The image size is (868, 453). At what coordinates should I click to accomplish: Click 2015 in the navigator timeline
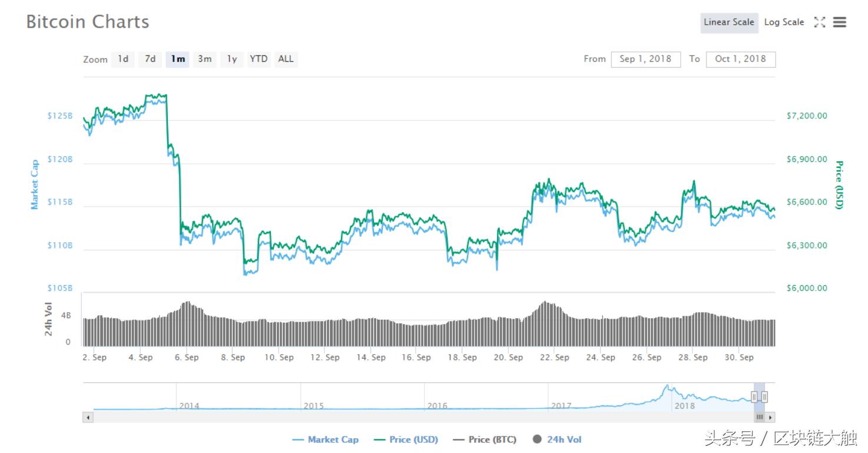click(x=313, y=406)
